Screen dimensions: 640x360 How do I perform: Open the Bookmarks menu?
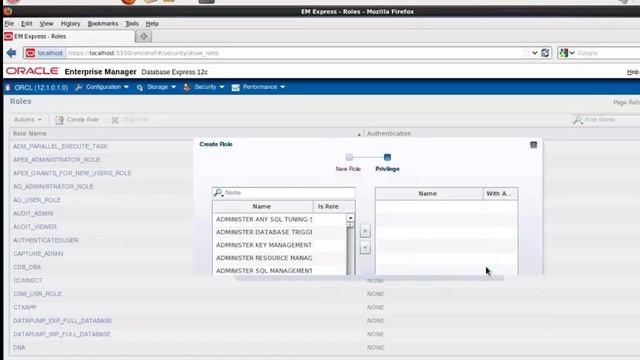pyautogui.click(x=102, y=24)
